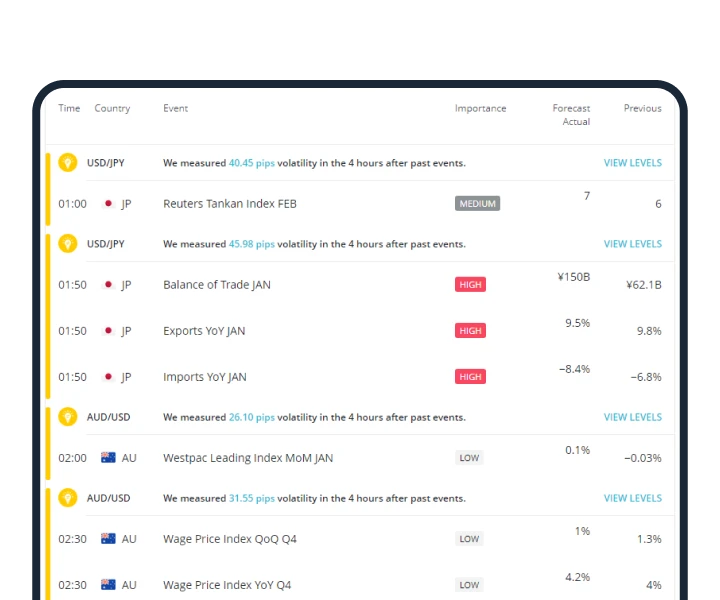
Task: Select the Previous column header
Action: [642, 108]
